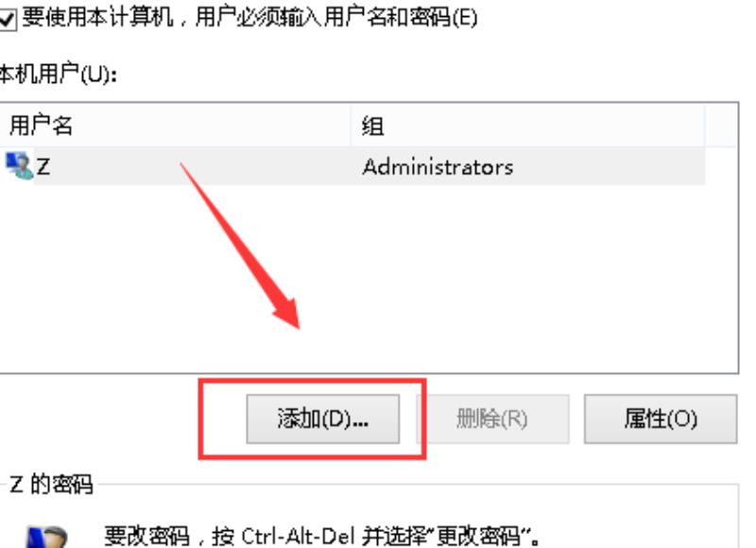Uncheck the require username and password checkbox
The width and height of the screenshot is (756, 548).
pos(7,20)
